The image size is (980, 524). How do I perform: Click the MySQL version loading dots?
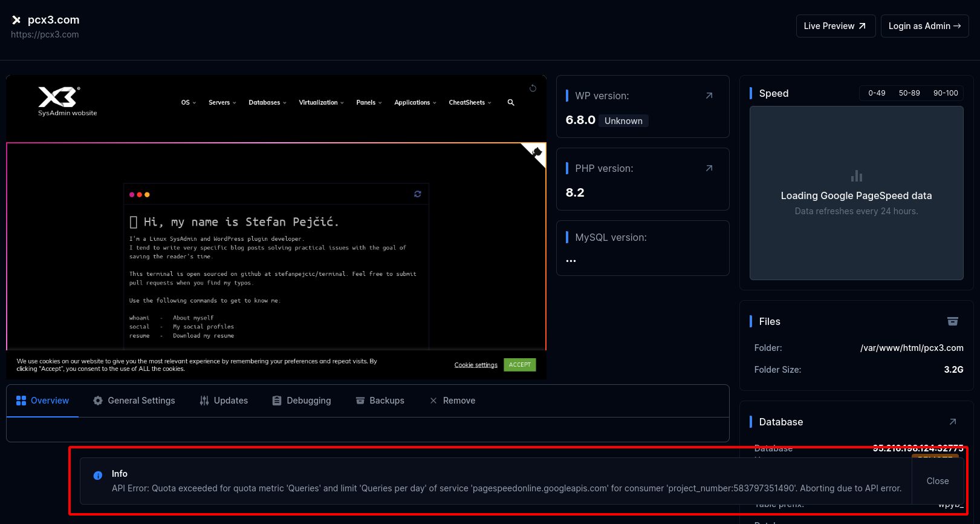coord(571,261)
